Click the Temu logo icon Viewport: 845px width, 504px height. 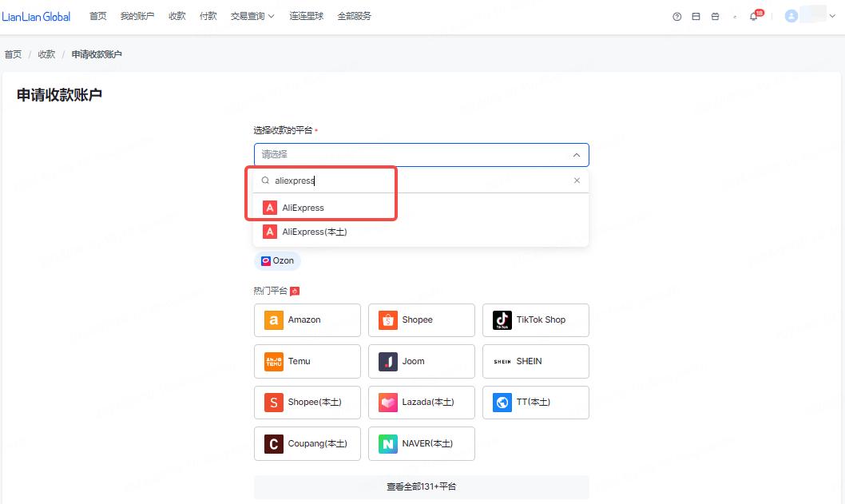[274, 362]
